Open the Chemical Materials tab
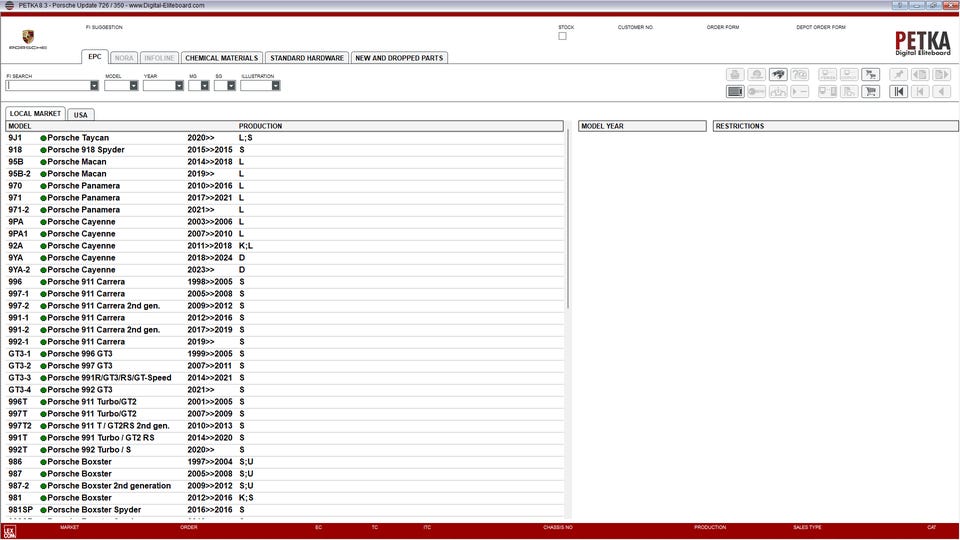The image size is (960, 540). (222, 58)
